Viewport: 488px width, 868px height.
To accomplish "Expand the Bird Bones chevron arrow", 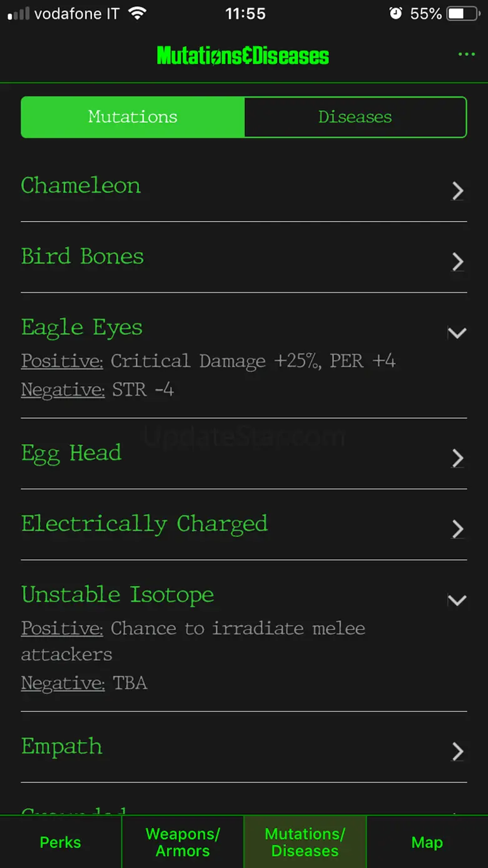I will click(x=458, y=262).
